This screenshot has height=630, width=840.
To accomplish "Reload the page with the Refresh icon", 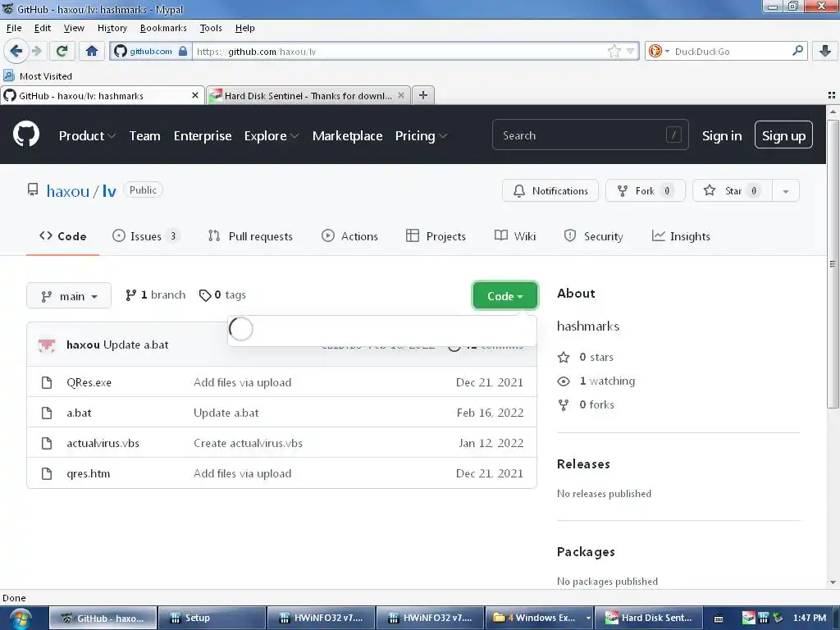I will point(62,52).
